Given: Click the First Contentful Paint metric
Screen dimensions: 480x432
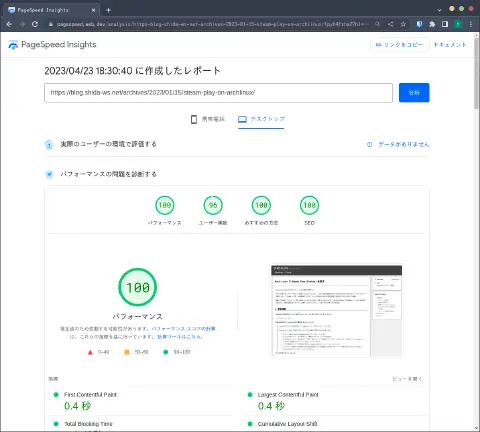Looking at the screenshot, I should [x=90, y=395].
